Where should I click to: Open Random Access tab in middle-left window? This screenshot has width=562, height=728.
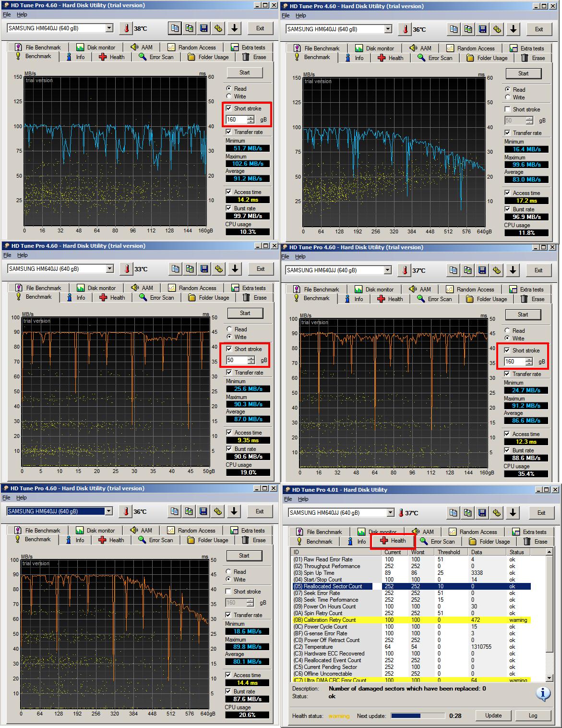(x=192, y=288)
